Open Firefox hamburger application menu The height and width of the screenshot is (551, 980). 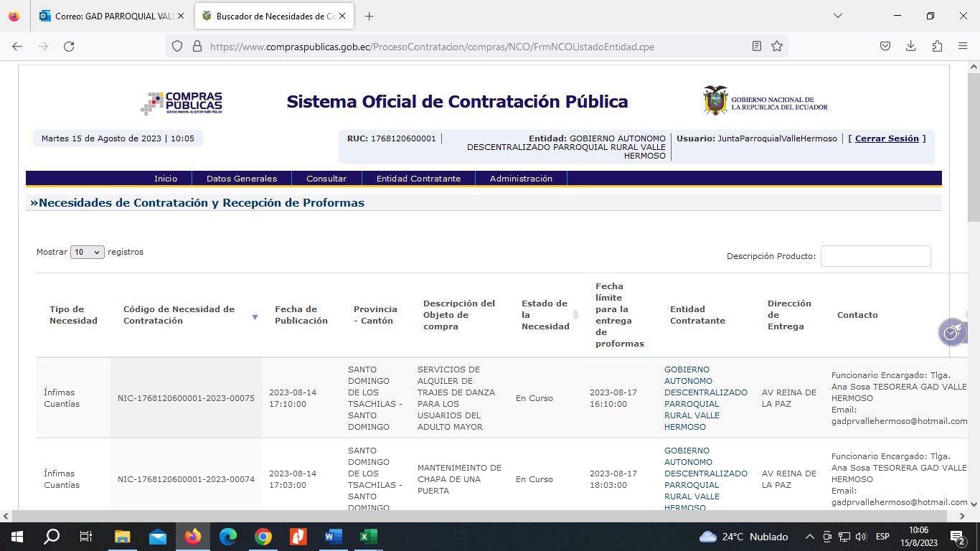(x=963, y=46)
